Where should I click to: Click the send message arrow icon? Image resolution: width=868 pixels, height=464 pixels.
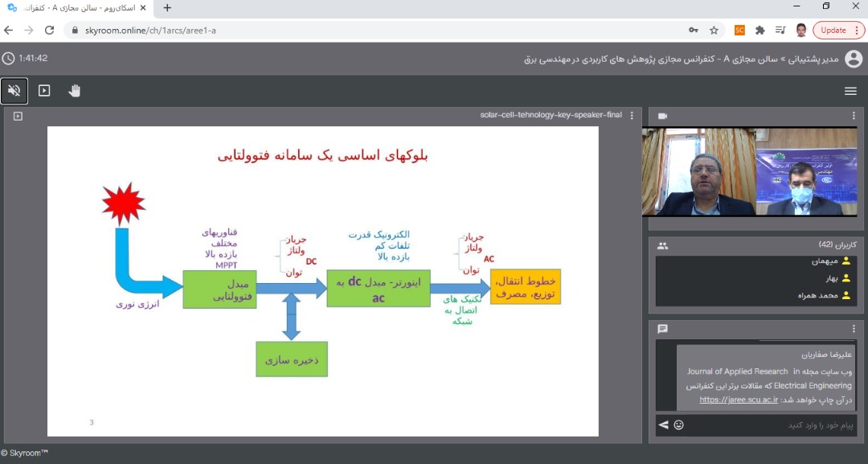click(x=663, y=425)
